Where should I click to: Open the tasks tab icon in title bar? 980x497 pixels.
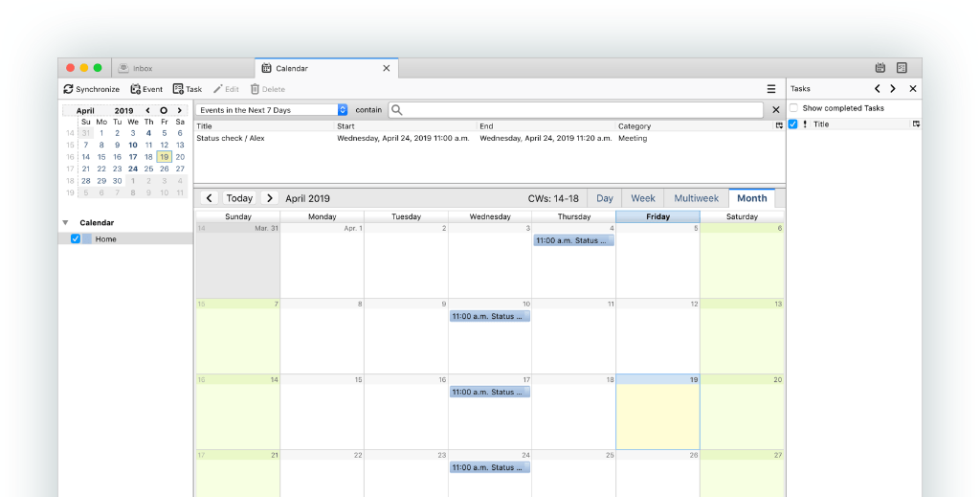click(902, 68)
